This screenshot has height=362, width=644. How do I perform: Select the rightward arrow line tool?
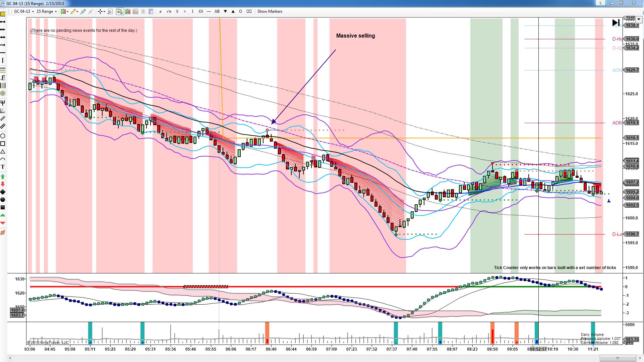3,45
